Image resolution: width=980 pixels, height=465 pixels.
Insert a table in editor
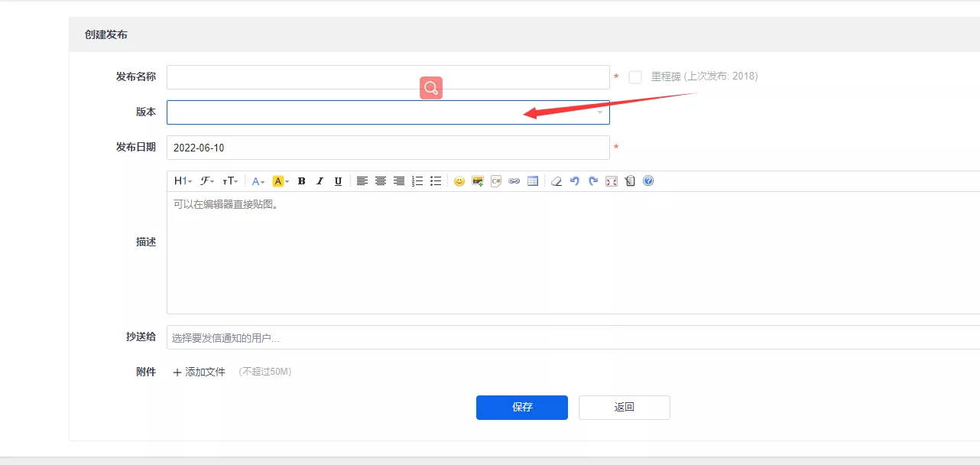(x=533, y=181)
